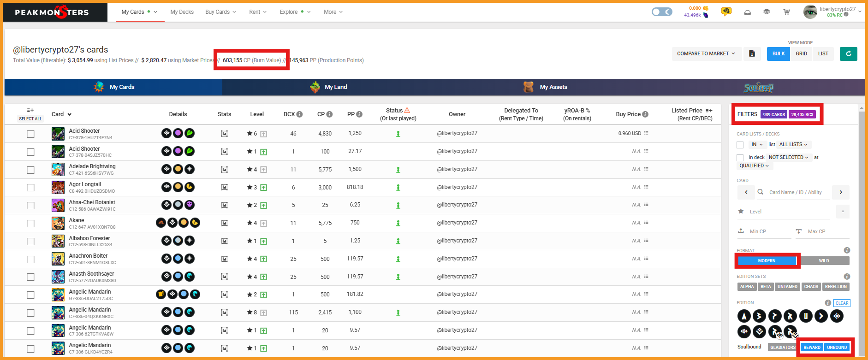
Task: Toggle the Gladiators edition filter
Action: (x=783, y=348)
